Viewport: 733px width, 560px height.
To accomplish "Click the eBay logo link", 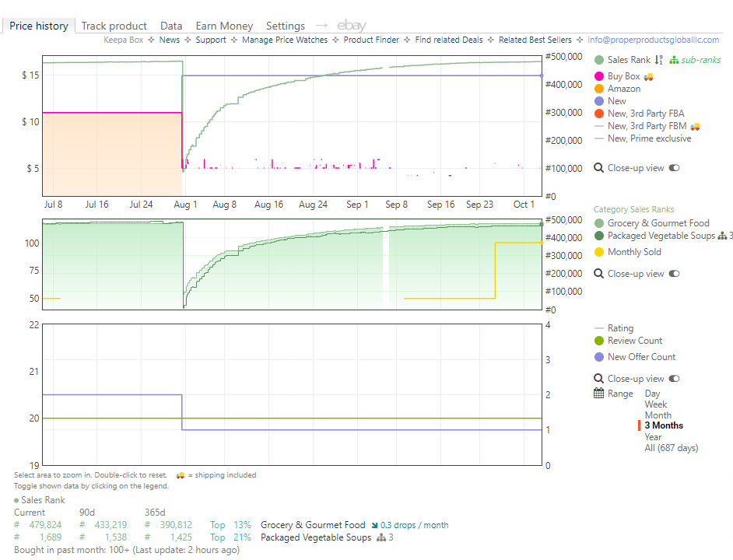I will tap(352, 25).
